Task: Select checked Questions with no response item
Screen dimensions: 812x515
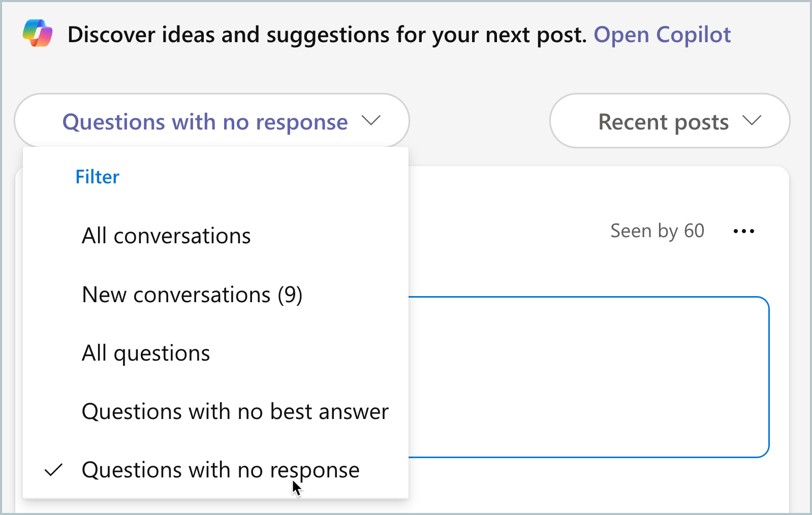Action: 215,470
